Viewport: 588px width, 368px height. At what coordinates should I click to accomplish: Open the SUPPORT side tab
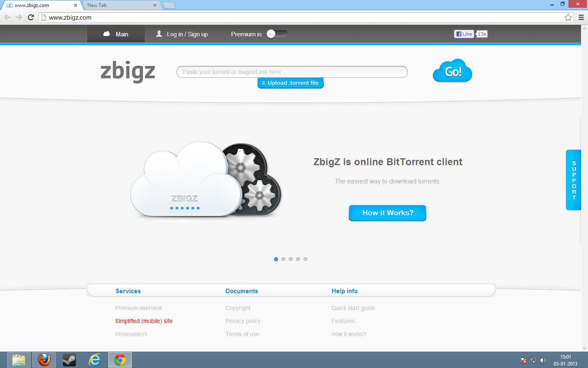pyautogui.click(x=573, y=180)
